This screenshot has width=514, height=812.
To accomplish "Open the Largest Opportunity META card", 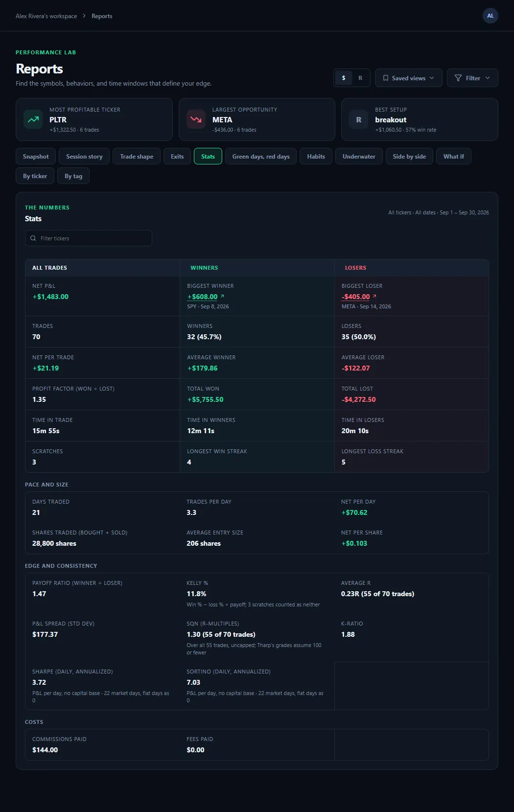I will (x=257, y=119).
